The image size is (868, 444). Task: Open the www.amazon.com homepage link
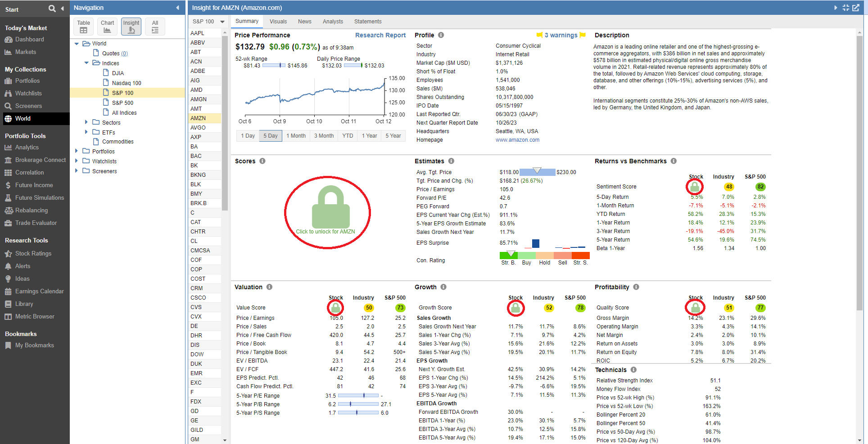pos(517,140)
